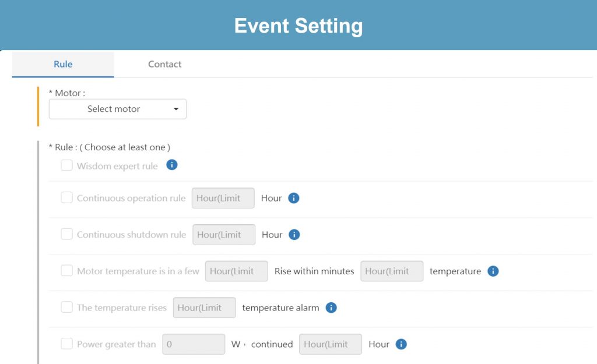Screen dimensions: 597x364
Task: Toggle the Continuous shutdown rule checkbox
Action: 67,235
